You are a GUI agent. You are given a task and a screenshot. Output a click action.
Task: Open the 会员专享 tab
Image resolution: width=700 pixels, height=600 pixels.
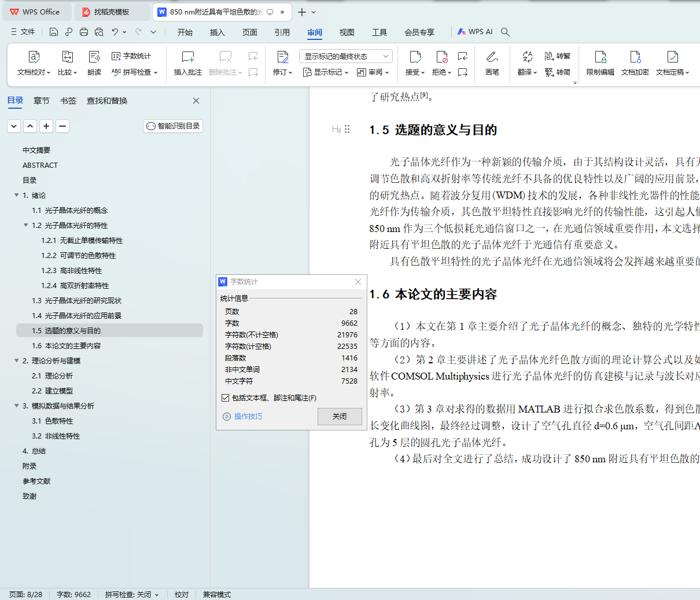(419, 32)
